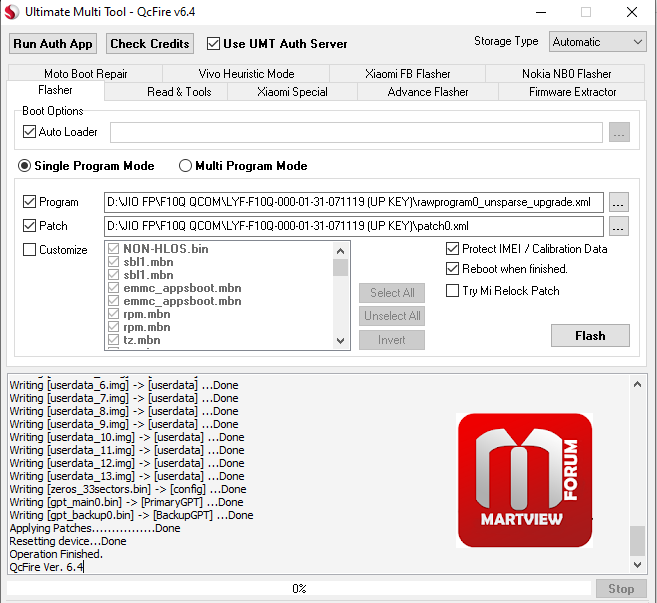
Task: Click the QcFire app icon in title bar
Action: (x=11, y=12)
